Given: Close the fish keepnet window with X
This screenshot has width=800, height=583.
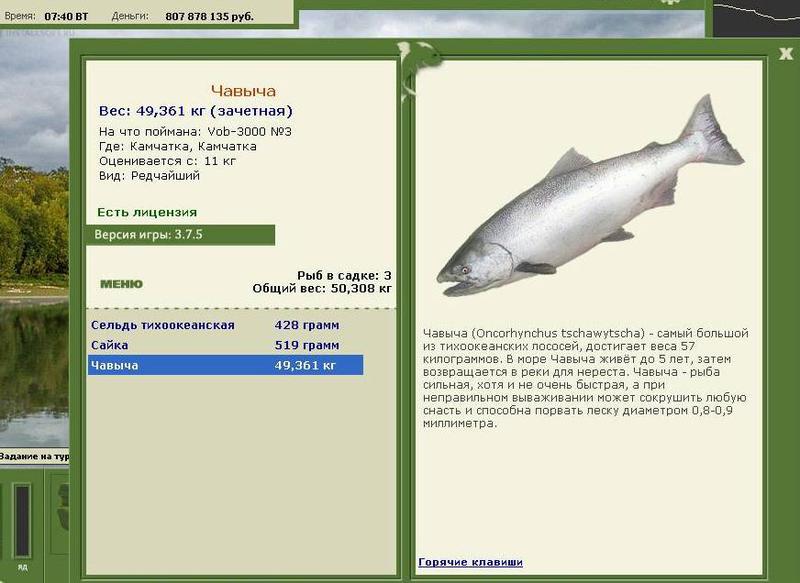Looking at the screenshot, I should click(x=786, y=53).
